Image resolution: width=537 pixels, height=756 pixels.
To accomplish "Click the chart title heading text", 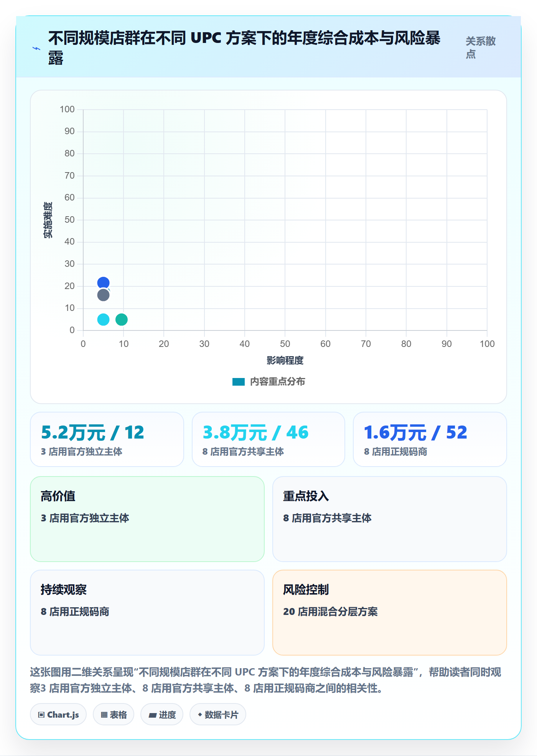I will tap(244, 48).
